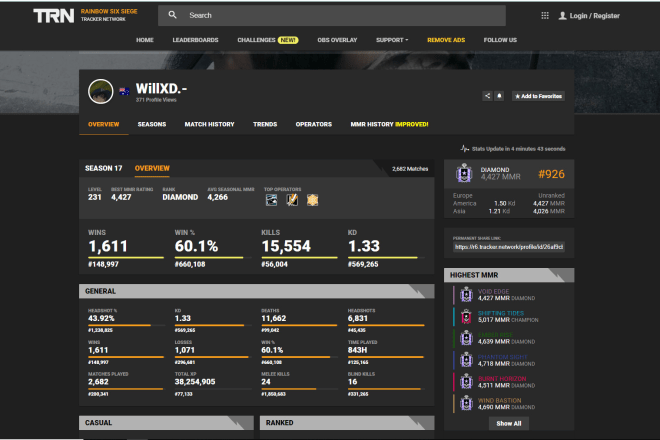Select the profile Overview tab
This screenshot has height=440, width=660.
pyautogui.click(x=104, y=124)
